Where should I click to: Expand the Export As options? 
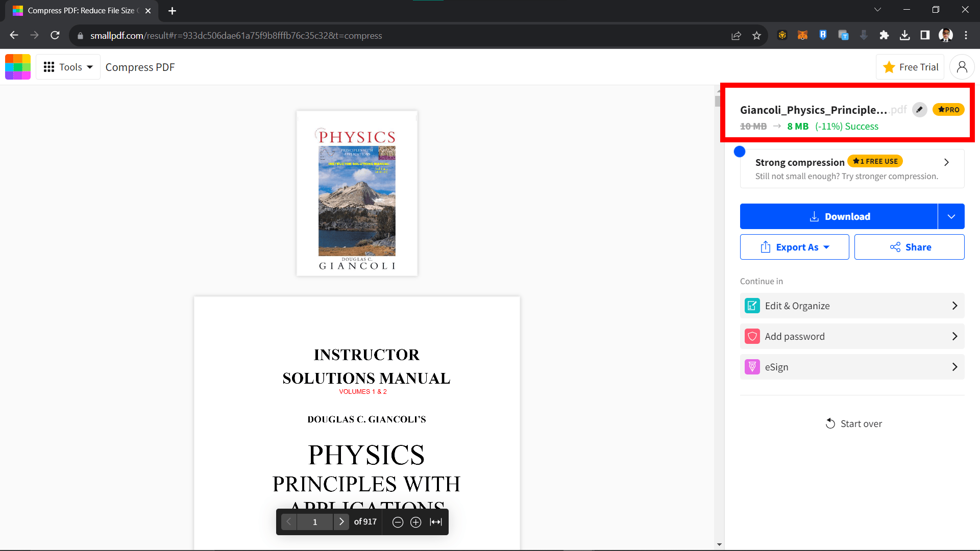(x=794, y=247)
